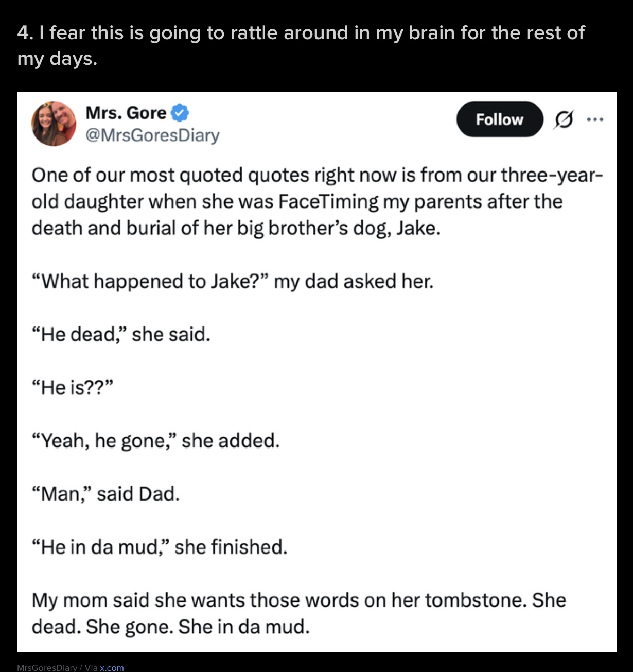
Task: Click the line "He dead," she said
Action: click(x=121, y=334)
